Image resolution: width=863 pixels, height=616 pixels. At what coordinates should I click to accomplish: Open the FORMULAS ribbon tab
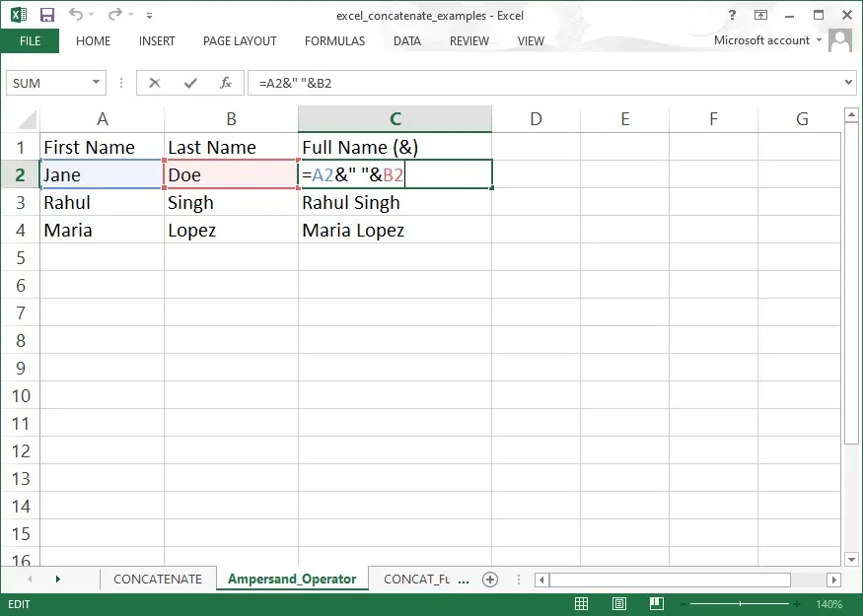click(334, 41)
